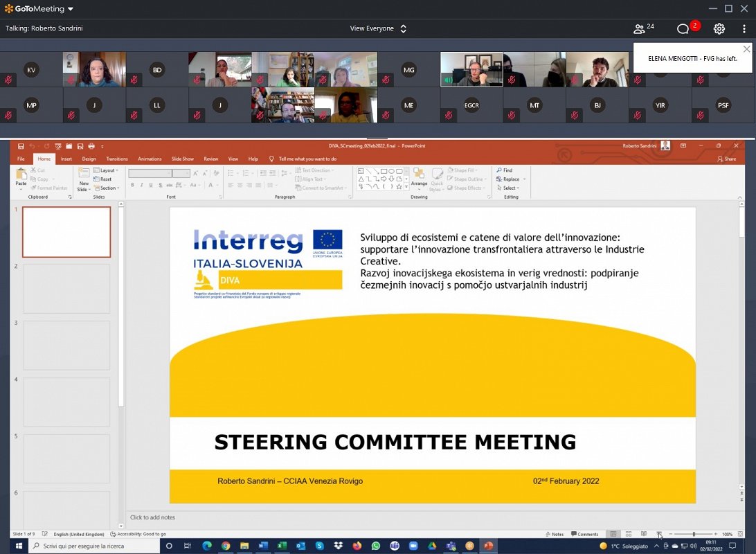This screenshot has height=554, width=756.
Task: Toggle Italic formatting
Action: click(x=142, y=185)
